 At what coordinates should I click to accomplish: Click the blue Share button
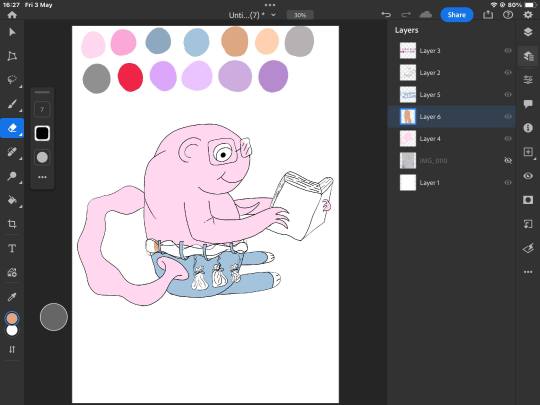[x=456, y=15]
